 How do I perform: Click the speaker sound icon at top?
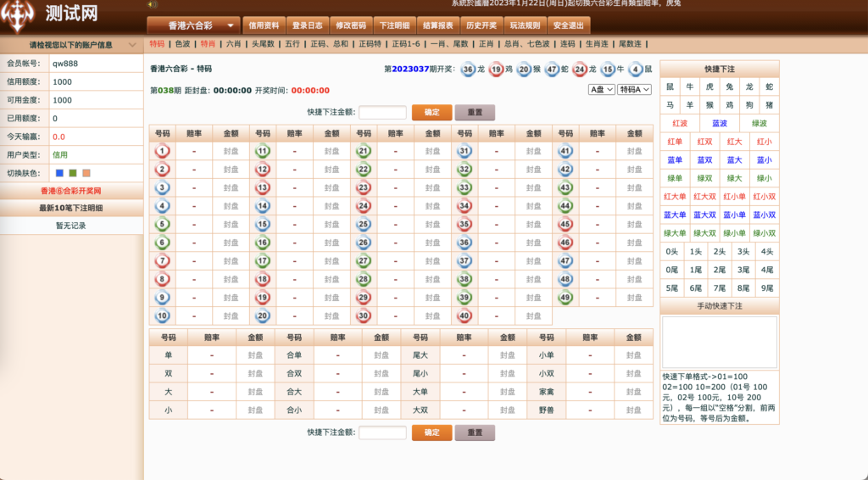(152, 4)
